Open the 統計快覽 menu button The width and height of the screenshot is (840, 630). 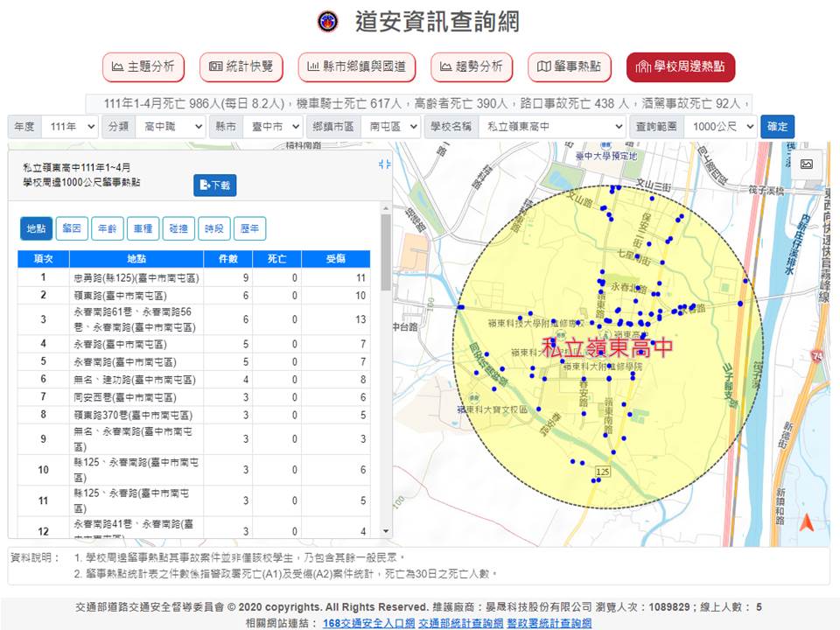(241, 66)
